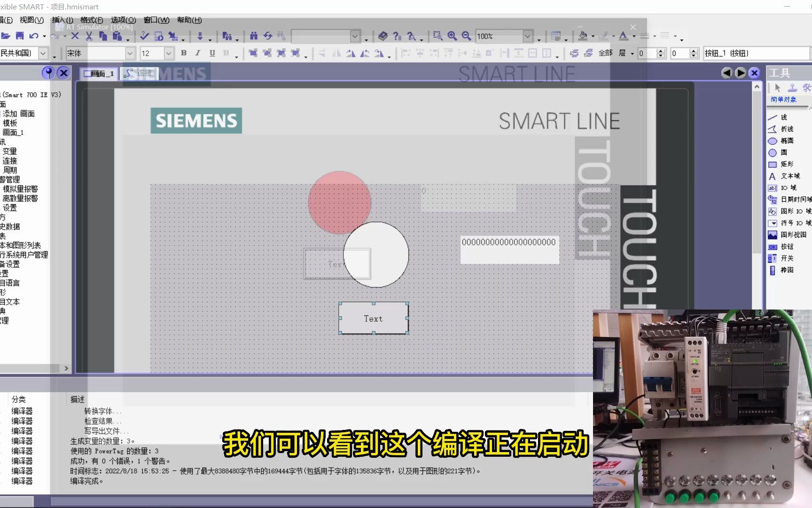This screenshot has height=508, width=812.
Task: Click the Undo arrow icon
Action: (34, 36)
